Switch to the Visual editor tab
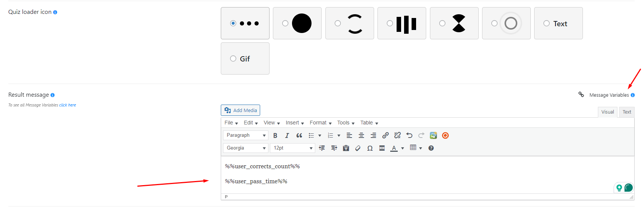Screen dimensions: 644x211 pos(608,112)
